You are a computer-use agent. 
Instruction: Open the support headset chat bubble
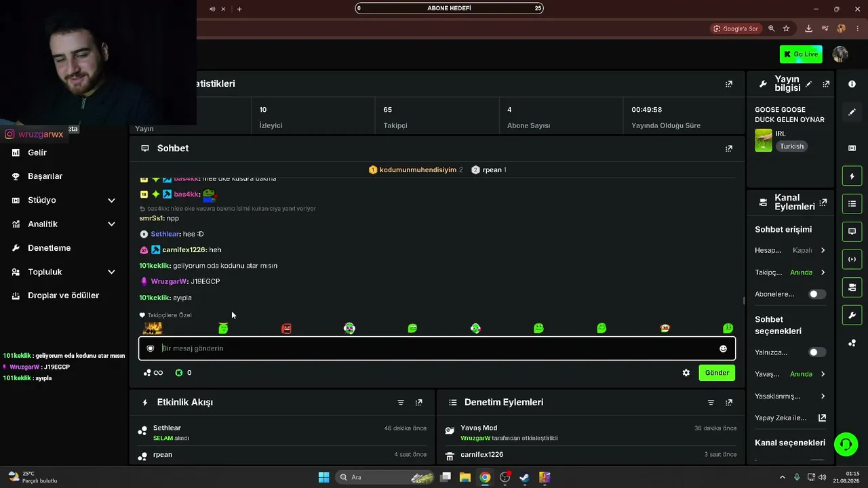point(846,445)
